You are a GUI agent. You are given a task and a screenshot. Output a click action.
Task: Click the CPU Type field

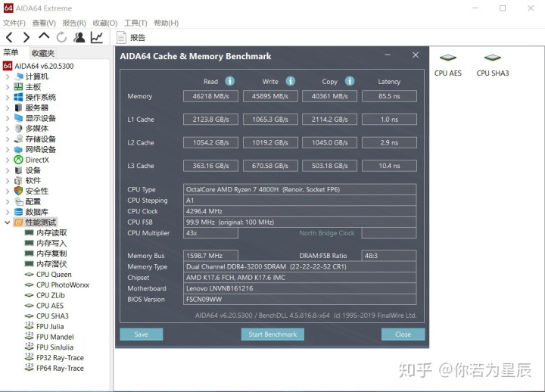[x=300, y=189]
